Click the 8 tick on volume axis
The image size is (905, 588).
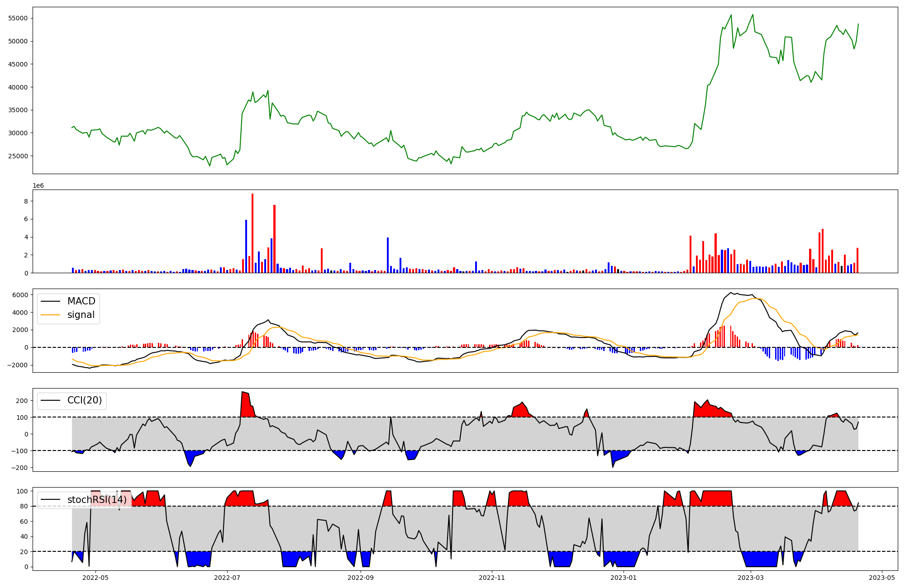coord(26,201)
